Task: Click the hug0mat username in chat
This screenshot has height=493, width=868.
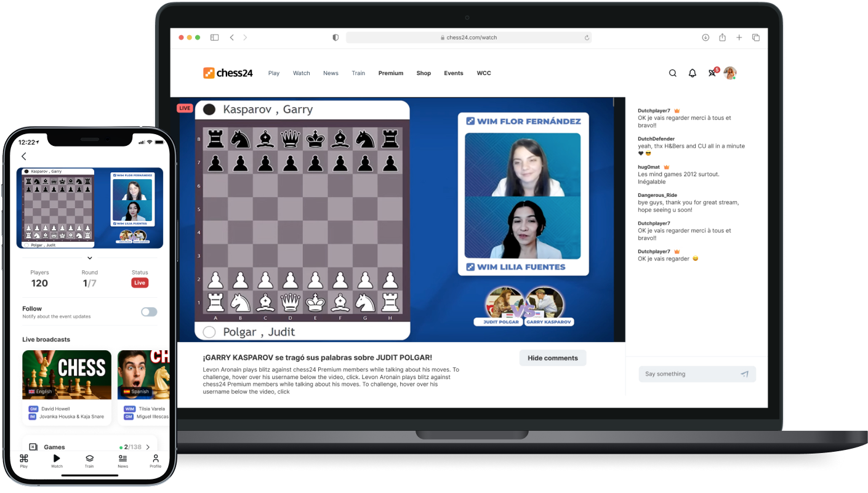Action: (649, 167)
